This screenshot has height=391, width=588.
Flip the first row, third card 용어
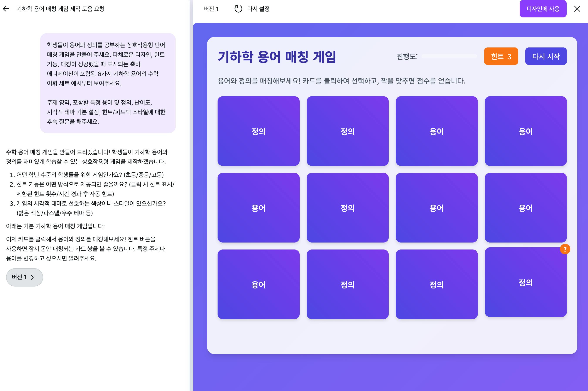[437, 131]
